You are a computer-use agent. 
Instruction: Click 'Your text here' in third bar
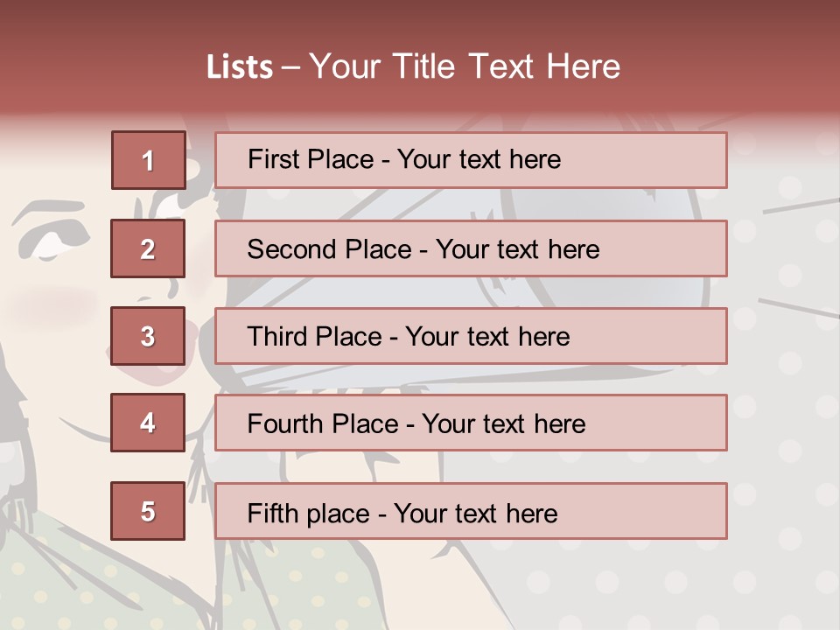click(487, 337)
